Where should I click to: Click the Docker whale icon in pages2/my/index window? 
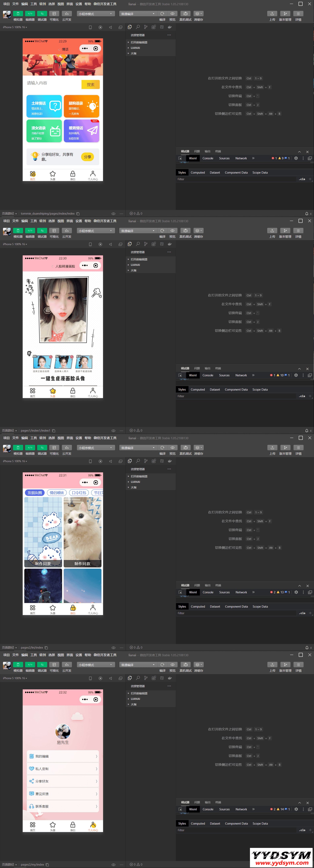170,678
